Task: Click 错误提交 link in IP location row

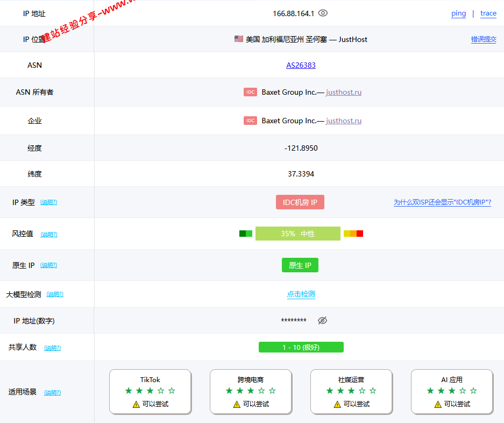Action: (x=484, y=39)
